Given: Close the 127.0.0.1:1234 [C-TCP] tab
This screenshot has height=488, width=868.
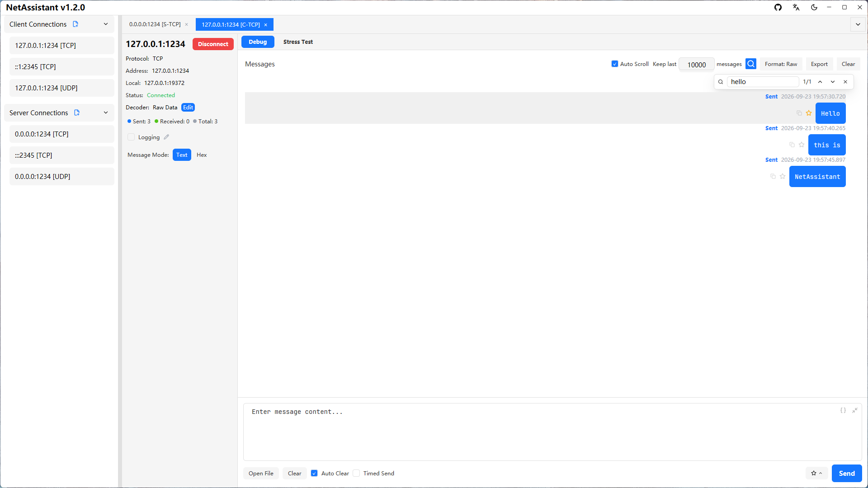Looking at the screenshot, I should (266, 25).
